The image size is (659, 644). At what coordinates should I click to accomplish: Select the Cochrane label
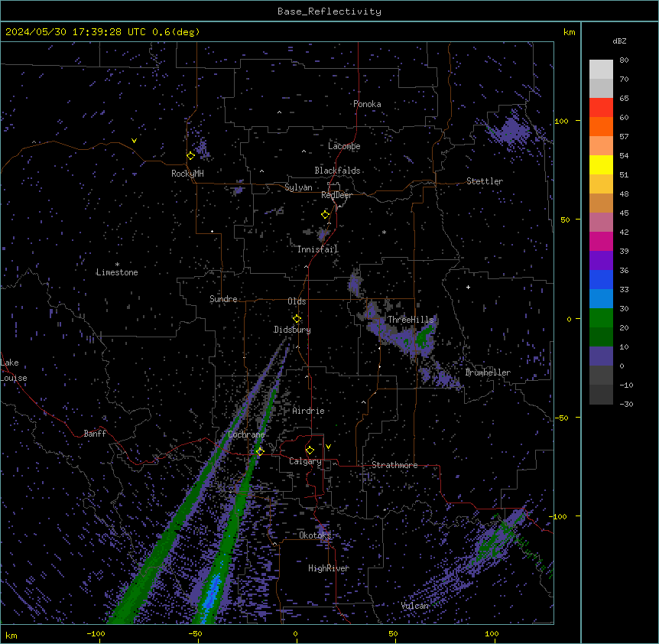pyautogui.click(x=246, y=434)
